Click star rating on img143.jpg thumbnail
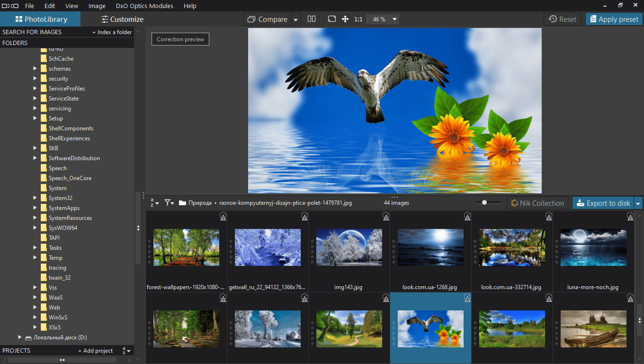Viewport: 644px width, 364px height. click(313, 252)
